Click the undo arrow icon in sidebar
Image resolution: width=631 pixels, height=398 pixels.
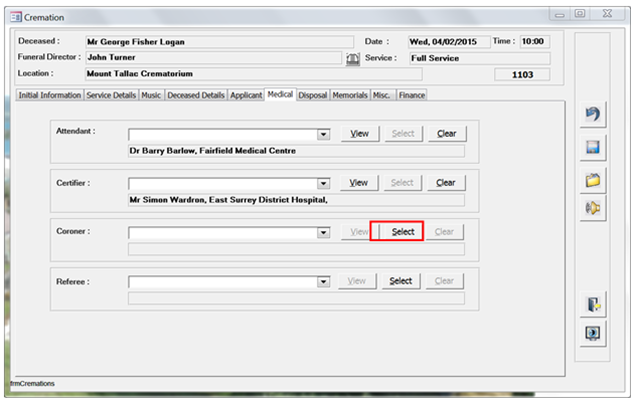click(x=593, y=114)
